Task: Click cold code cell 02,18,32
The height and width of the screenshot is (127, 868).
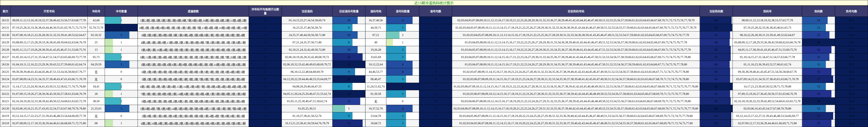Action: tap(96, 35)
